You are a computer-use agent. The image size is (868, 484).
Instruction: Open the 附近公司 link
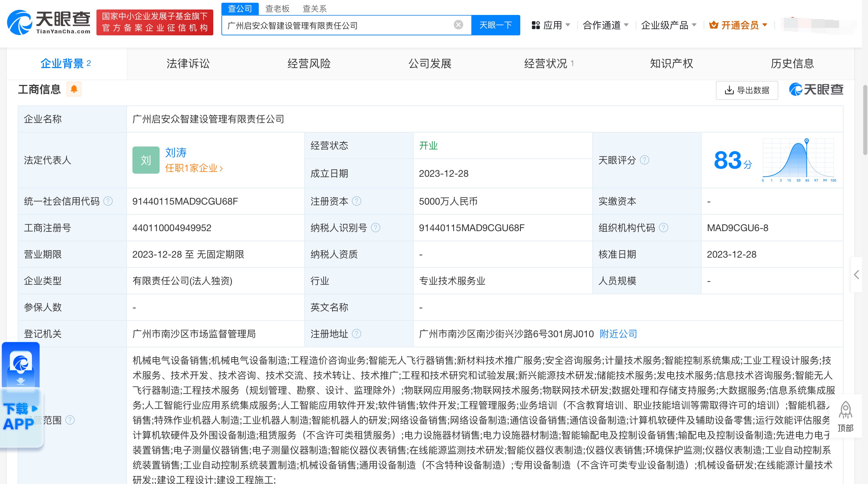[x=618, y=334]
